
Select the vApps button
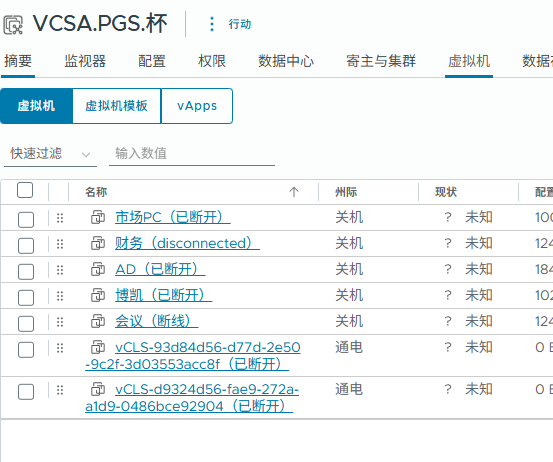point(197,106)
